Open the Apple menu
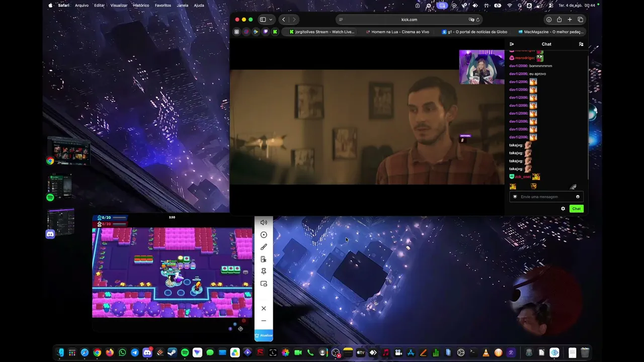The width and height of the screenshot is (644, 362). (x=50, y=6)
